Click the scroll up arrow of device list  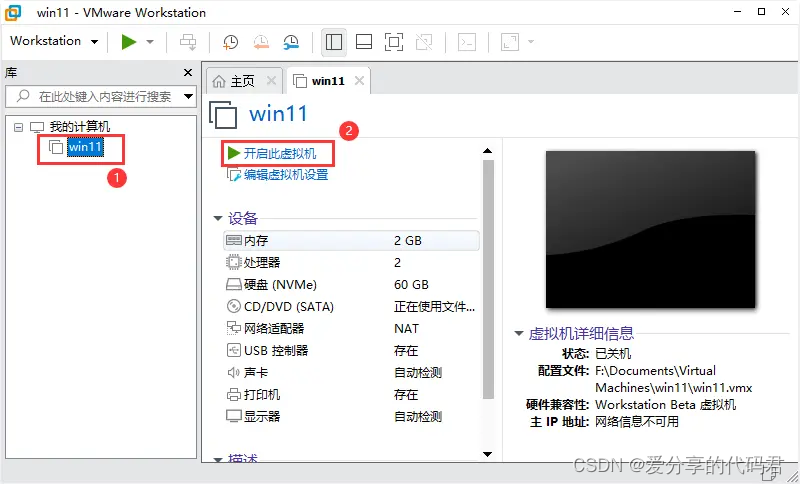(x=488, y=151)
